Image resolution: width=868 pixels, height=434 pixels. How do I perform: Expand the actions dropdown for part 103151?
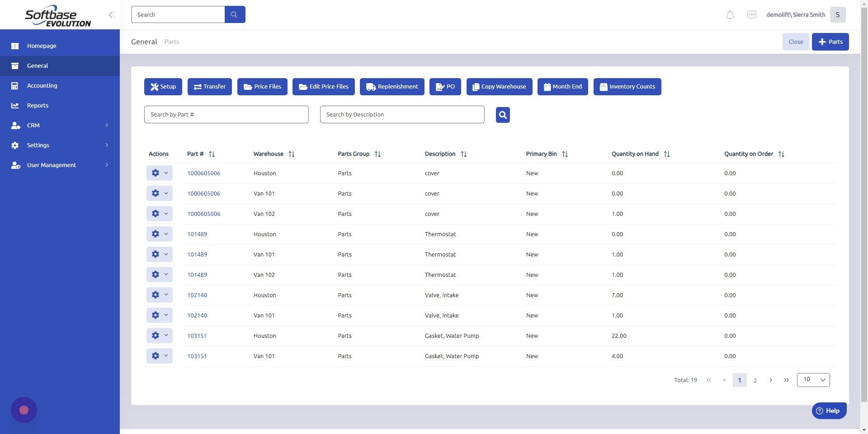coord(166,336)
